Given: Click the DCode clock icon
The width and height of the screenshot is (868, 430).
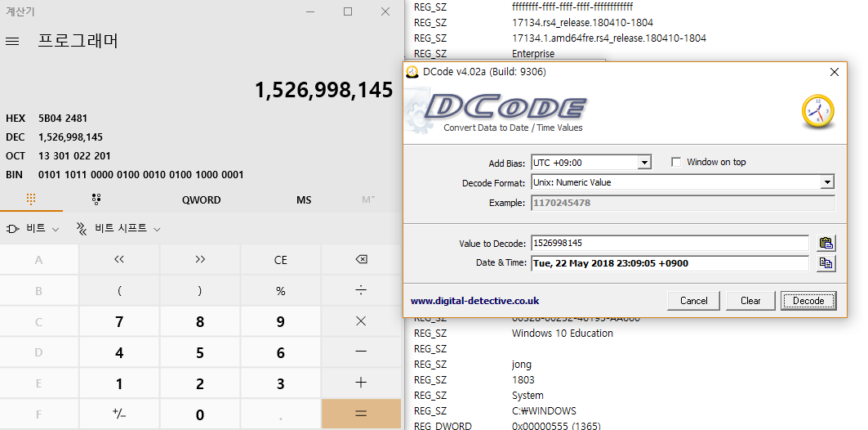Looking at the screenshot, I should (817, 111).
